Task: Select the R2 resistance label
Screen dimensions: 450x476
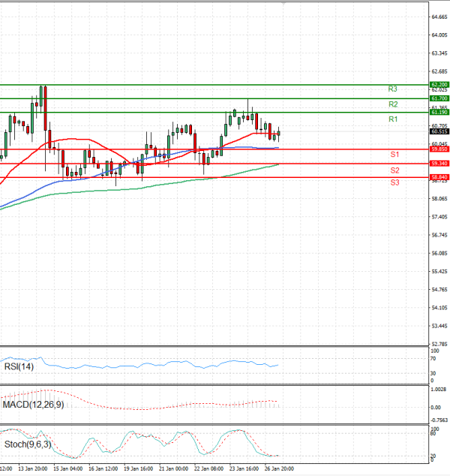Action: click(x=393, y=104)
